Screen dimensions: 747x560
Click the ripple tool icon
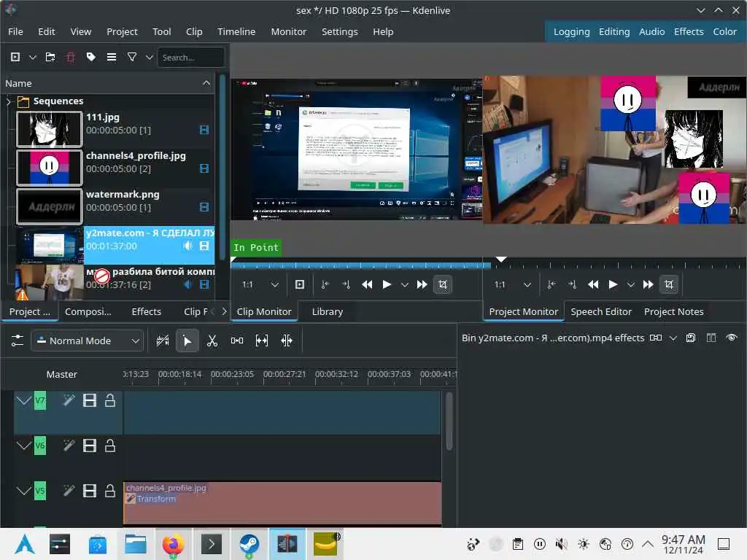[286, 341]
